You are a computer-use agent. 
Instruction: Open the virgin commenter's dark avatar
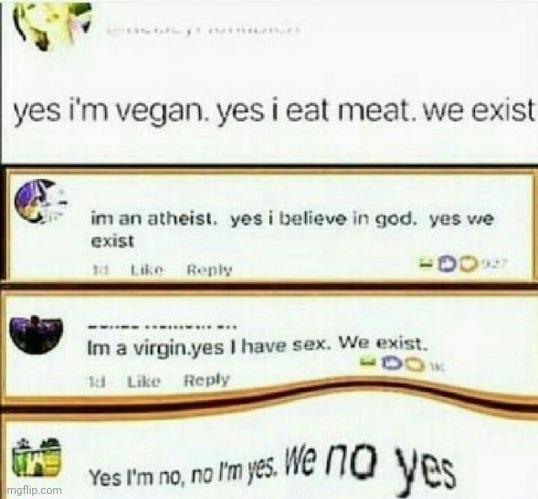(36, 334)
